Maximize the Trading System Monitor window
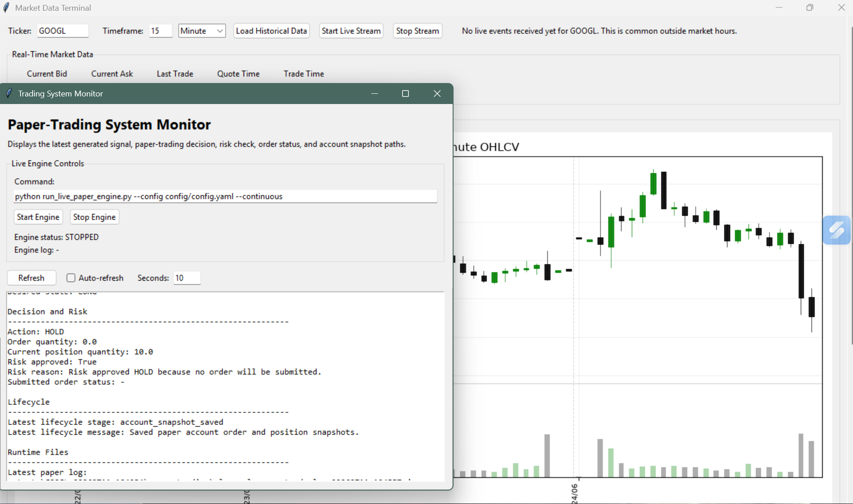The height and width of the screenshot is (504, 853). click(405, 93)
